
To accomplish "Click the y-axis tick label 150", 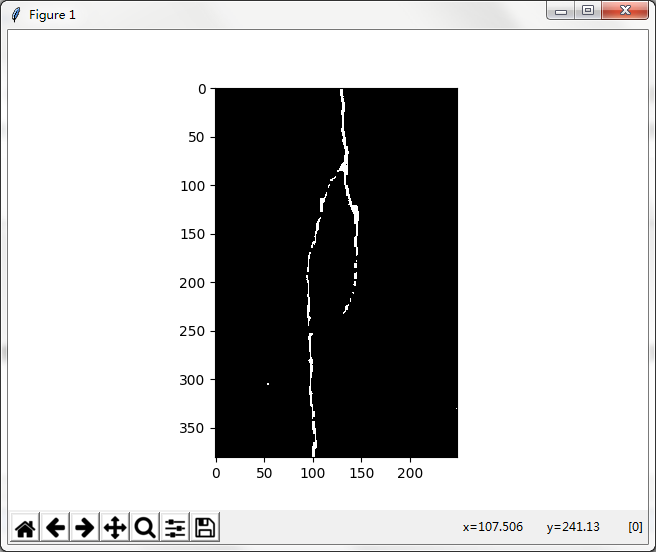I will 192,234.
